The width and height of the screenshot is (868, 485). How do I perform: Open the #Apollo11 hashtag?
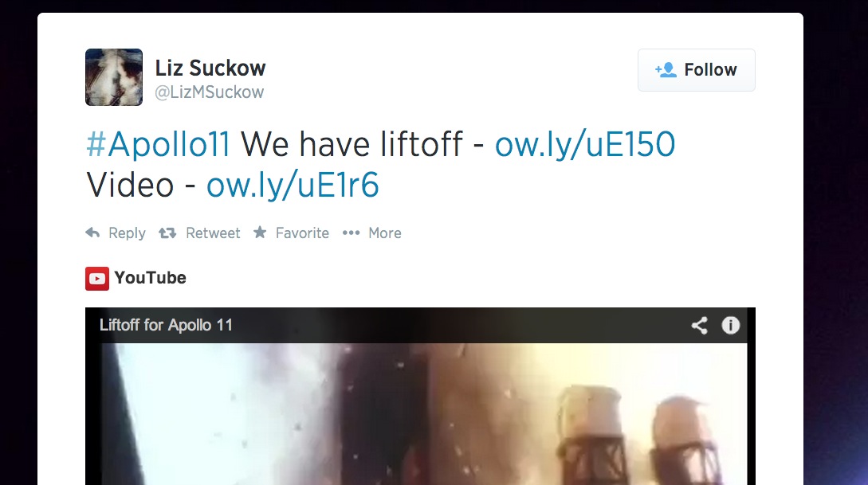click(158, 144)
